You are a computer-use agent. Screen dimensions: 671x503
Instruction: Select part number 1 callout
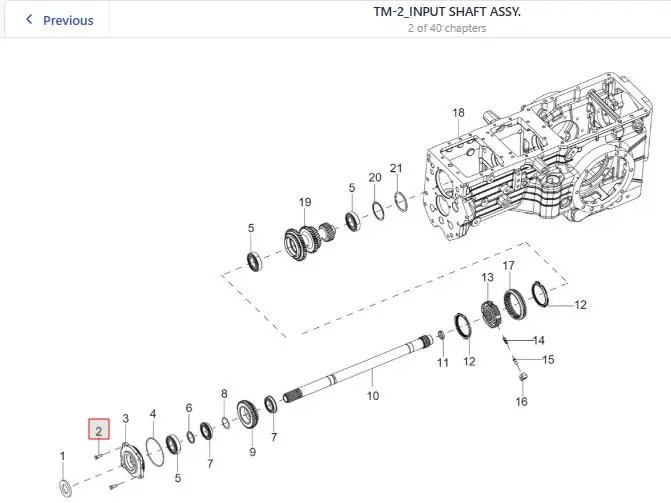pyautogui.click(x=63, y=456)
